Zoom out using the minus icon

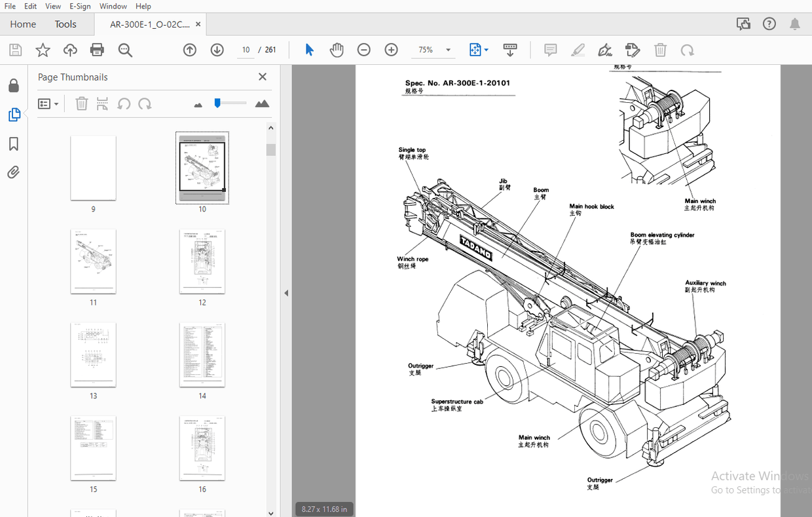click(x=364, y=49)
